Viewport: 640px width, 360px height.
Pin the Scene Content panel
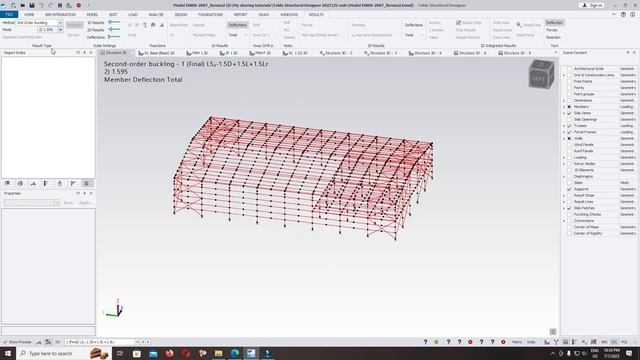pyautogui.click(x=628, y=53)
